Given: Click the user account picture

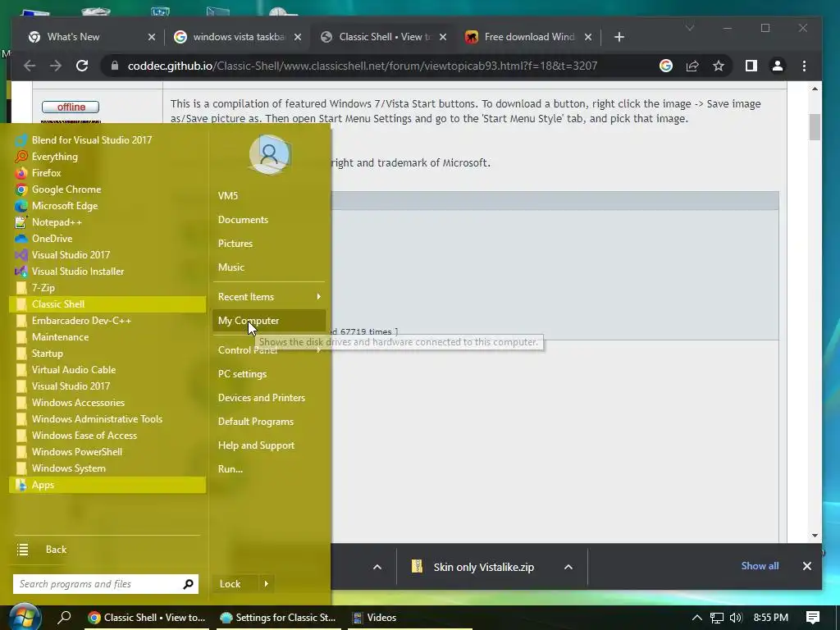Looking at the screenshot, I should pos(269,154).
